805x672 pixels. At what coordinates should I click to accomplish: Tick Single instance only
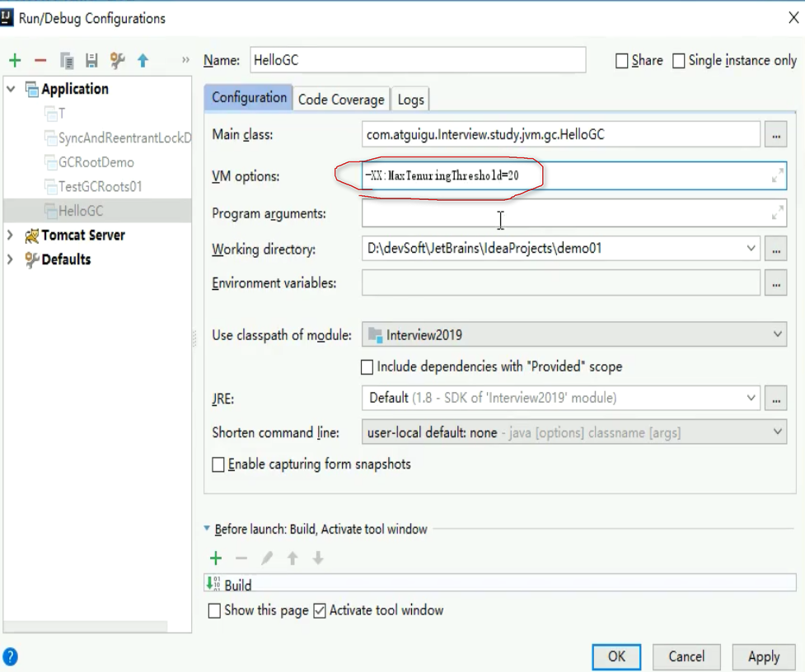pos(678,61)
